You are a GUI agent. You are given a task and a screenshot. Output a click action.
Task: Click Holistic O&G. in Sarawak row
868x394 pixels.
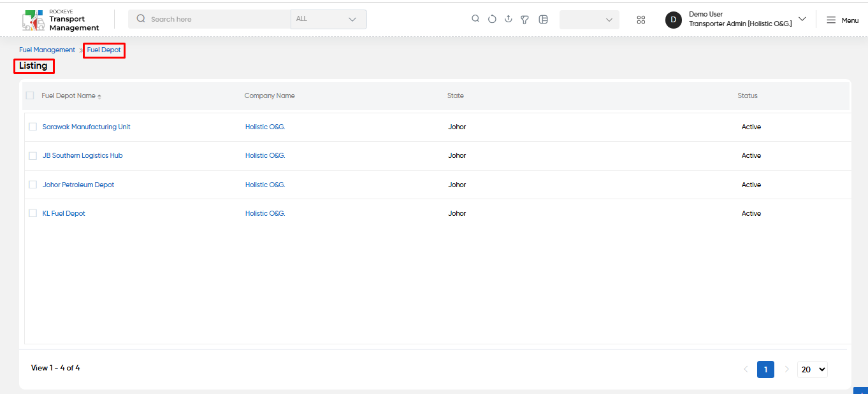(x=265, y=127)
